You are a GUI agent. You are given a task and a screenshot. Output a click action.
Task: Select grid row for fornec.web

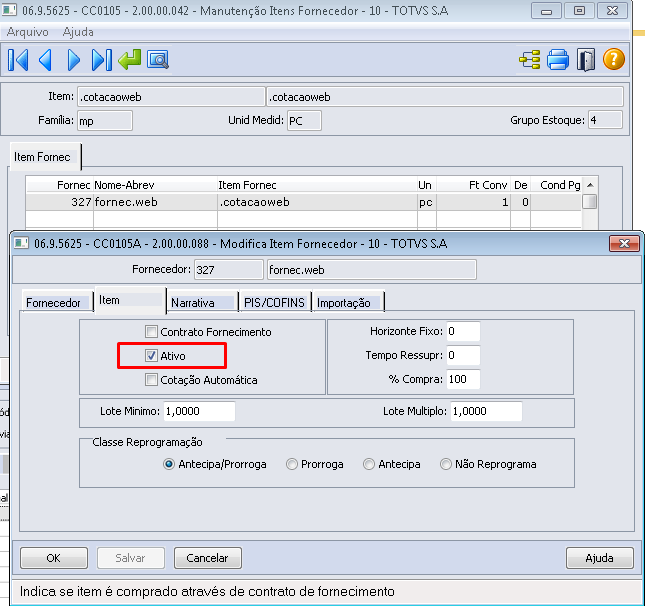304,202
